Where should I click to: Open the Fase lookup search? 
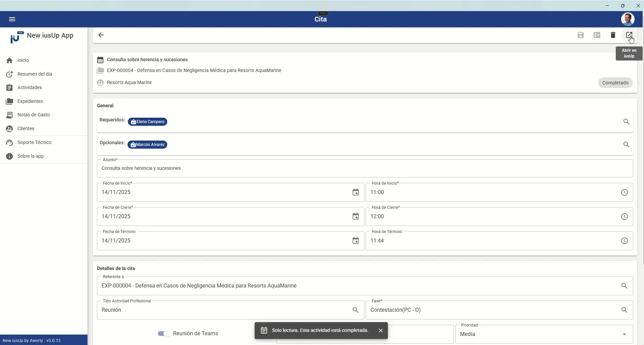[624, 310]
